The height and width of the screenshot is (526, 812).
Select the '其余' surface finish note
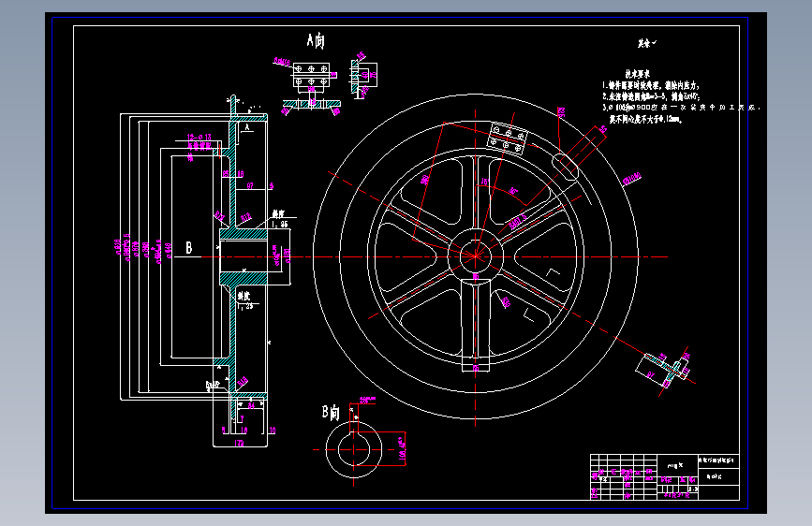pos(647,43)
